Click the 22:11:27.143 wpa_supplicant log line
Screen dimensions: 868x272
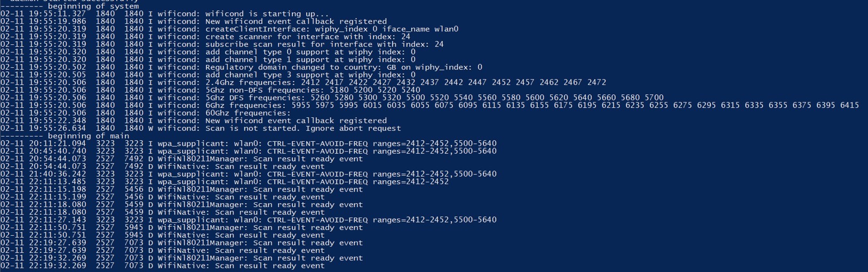click(249, 220)
